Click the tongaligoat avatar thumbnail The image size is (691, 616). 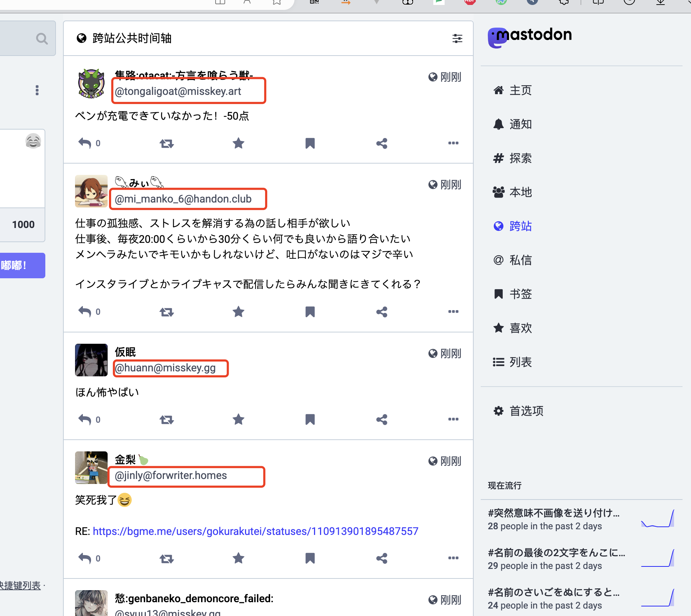[x=91, y=84]
